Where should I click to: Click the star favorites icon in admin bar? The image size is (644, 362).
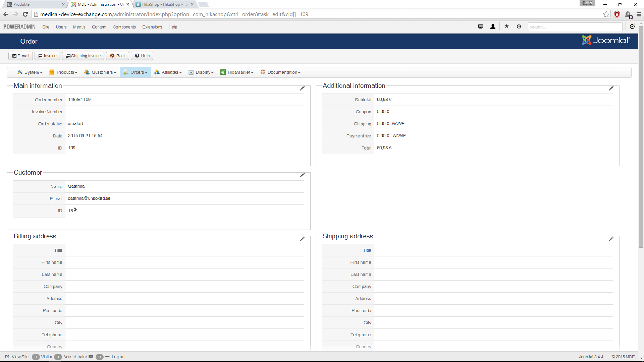[x=506, y=26]
